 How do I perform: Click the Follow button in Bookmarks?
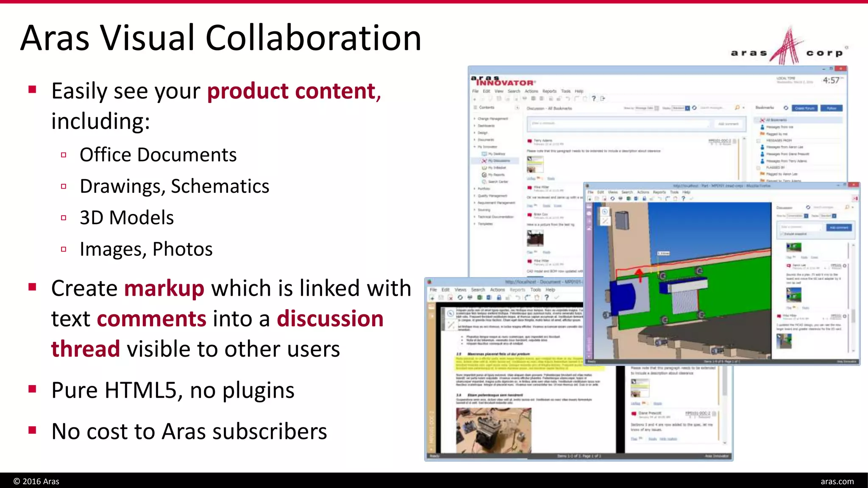(832, 108)
